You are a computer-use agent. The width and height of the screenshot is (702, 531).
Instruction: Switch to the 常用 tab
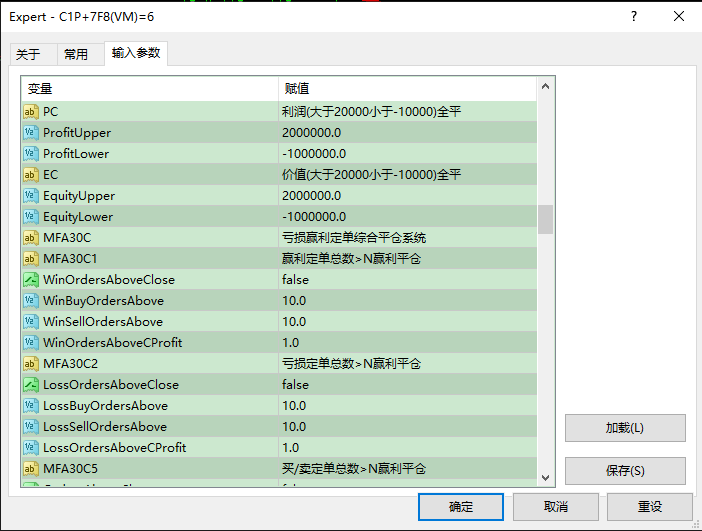click(x=79, y=55)
